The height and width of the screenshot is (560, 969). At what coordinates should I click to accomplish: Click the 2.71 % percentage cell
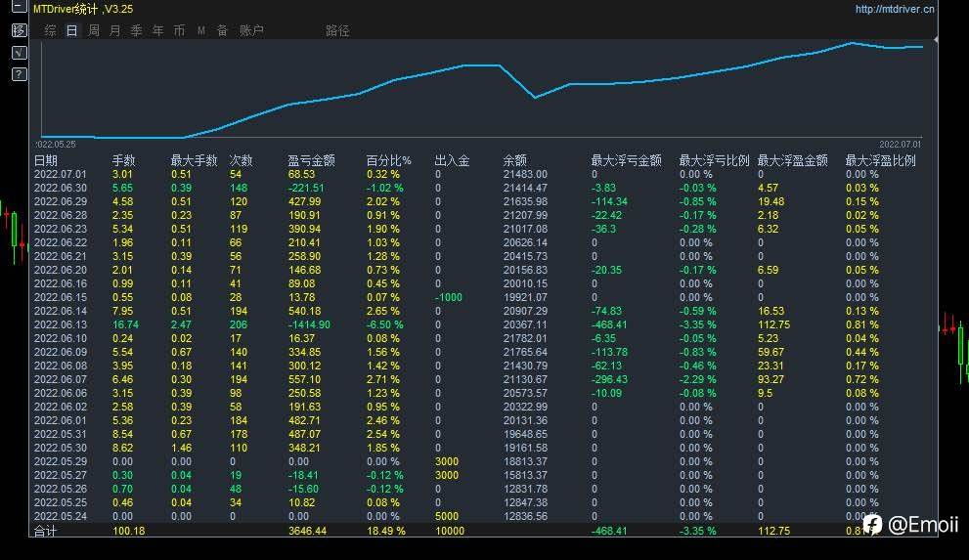382,380
